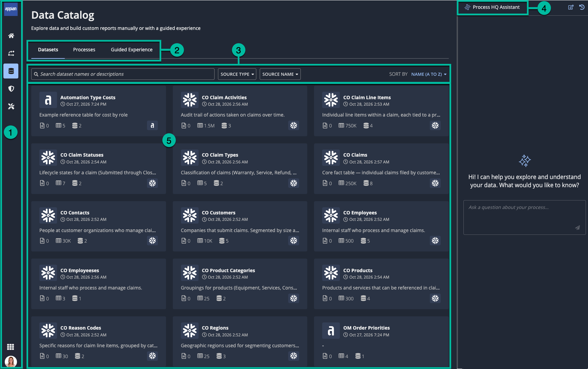Screen dimensions: 588x369
Task: Click the Snowflake logo on CO Regions card
Action: click(190, 330)
